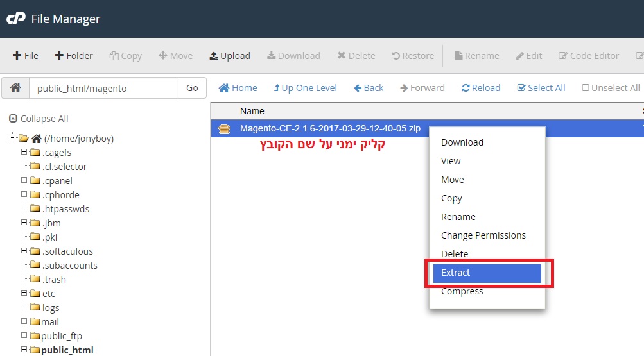The width and height of the screenshot is (644, 356).
Task: Click the .cagefs folder icon
Action: point(35,152)
